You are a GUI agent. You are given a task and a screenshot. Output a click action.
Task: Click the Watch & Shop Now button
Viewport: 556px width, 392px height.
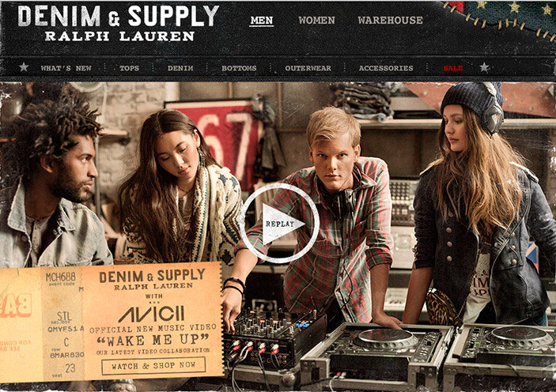tap(153, 365)
